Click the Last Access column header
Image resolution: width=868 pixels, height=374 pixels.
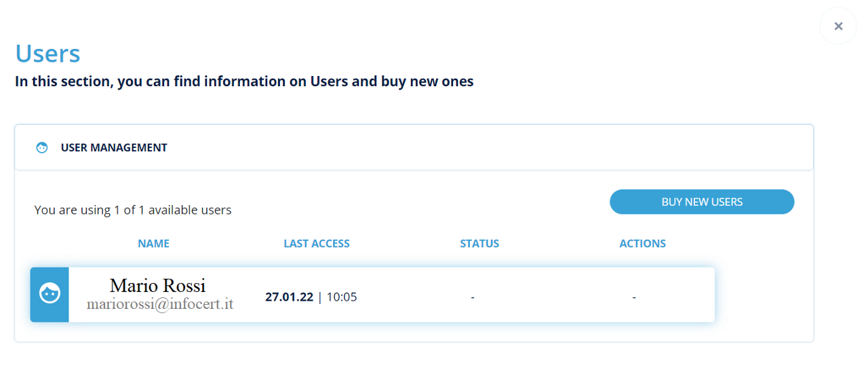(317, 244)
